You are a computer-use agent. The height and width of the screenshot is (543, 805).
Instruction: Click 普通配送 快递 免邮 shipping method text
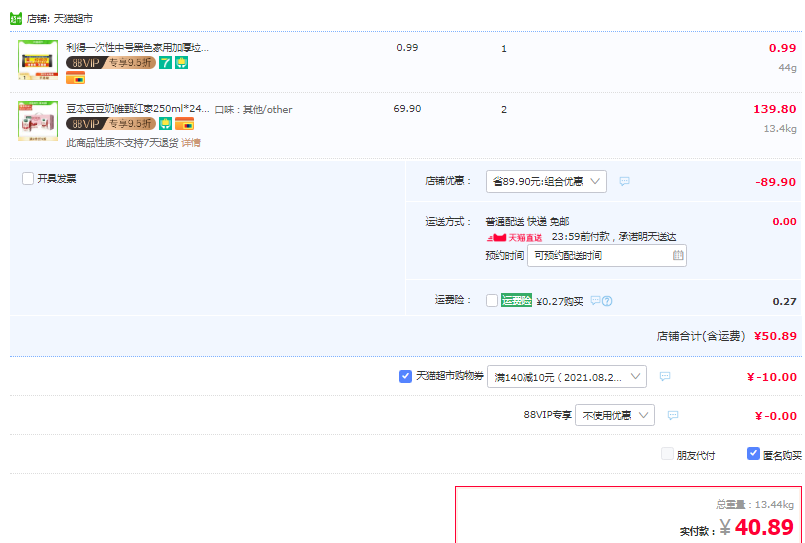[x=527, y=222]
